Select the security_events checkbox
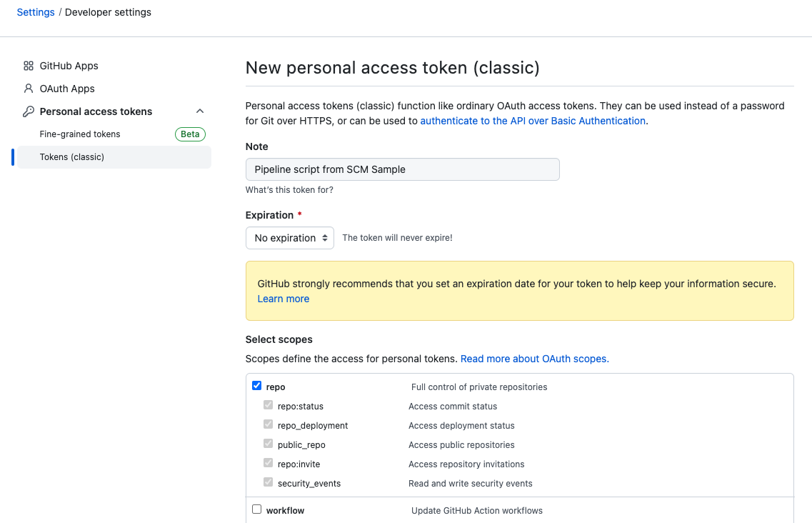 click(x=268, y=482)
